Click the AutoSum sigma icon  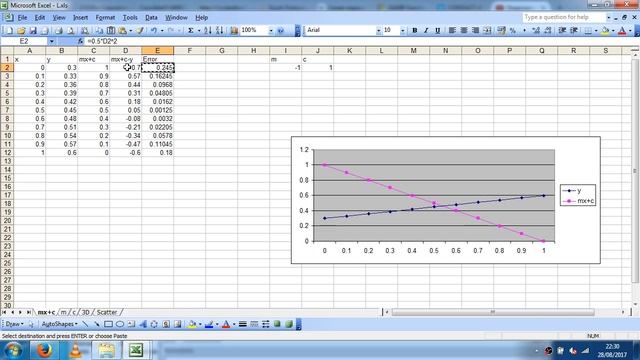tap(191, 31)
